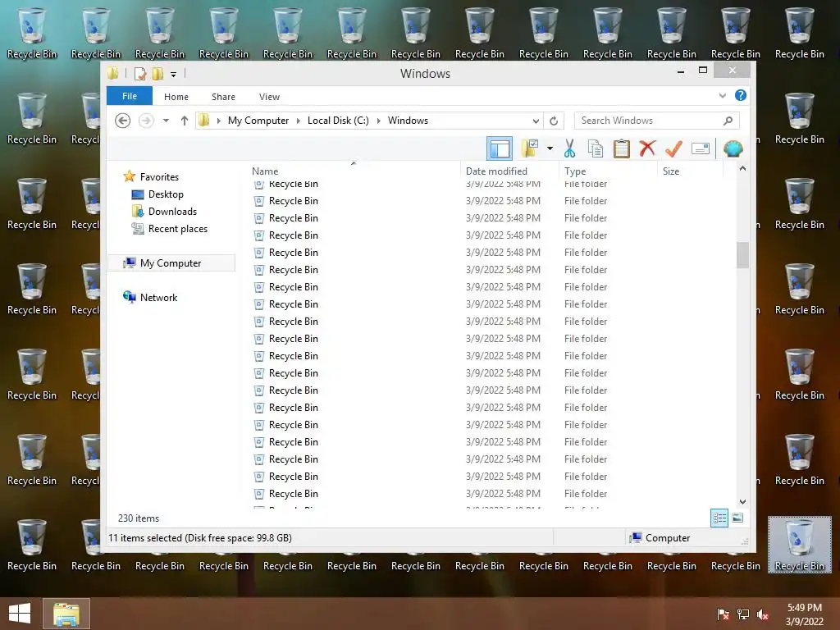
Task: Go back with the Back arrow button
Action: [123, 121]
